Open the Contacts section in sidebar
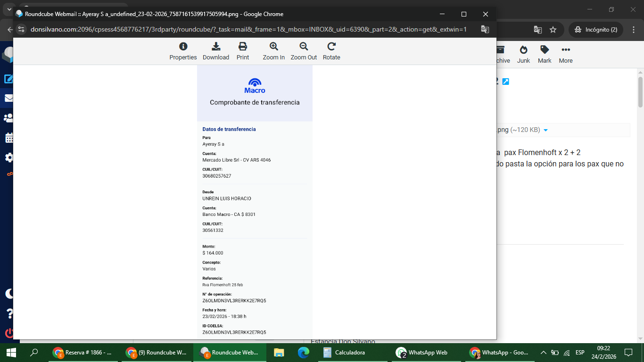 [x=8, y=118]
